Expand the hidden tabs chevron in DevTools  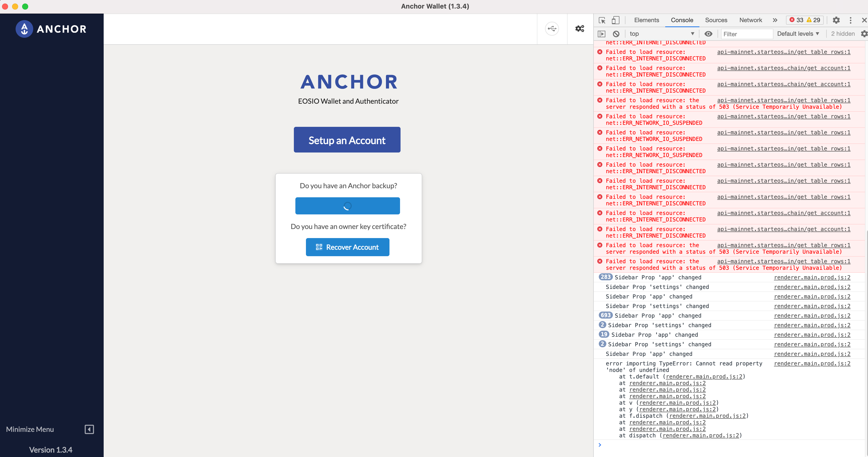point(775,20)
